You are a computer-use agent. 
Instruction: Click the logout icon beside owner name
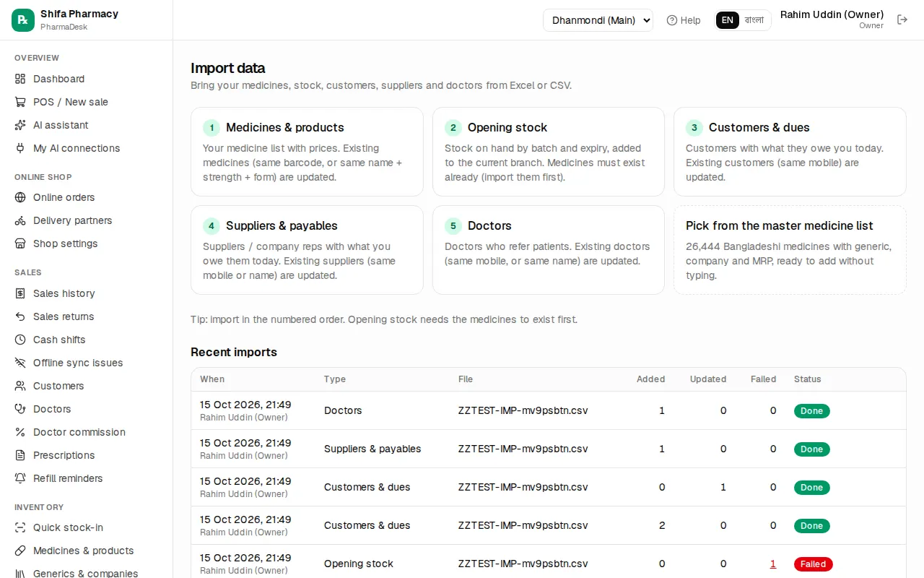coord(902,20)
